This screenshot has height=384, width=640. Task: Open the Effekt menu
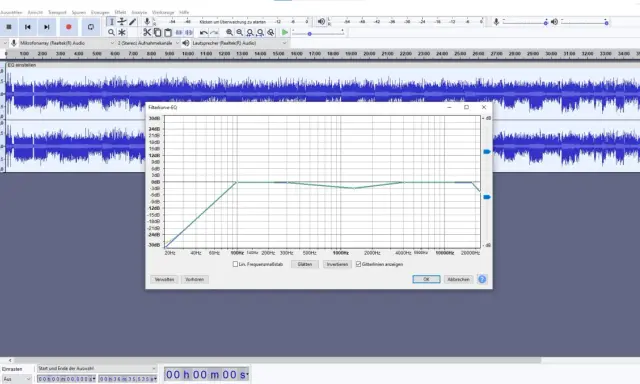(x=120, y=12)
